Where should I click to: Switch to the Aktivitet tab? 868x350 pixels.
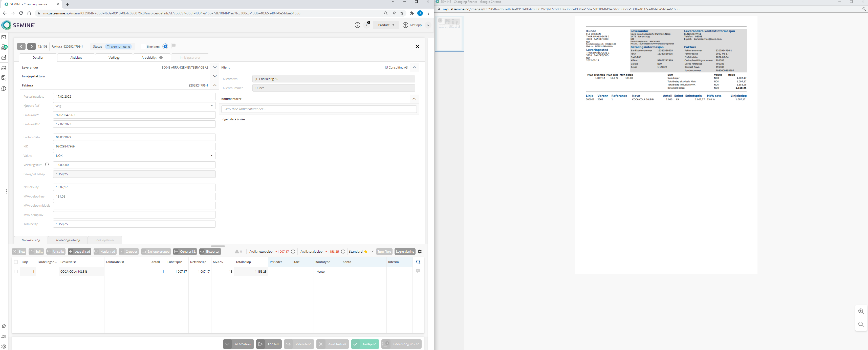coord(76,58)
